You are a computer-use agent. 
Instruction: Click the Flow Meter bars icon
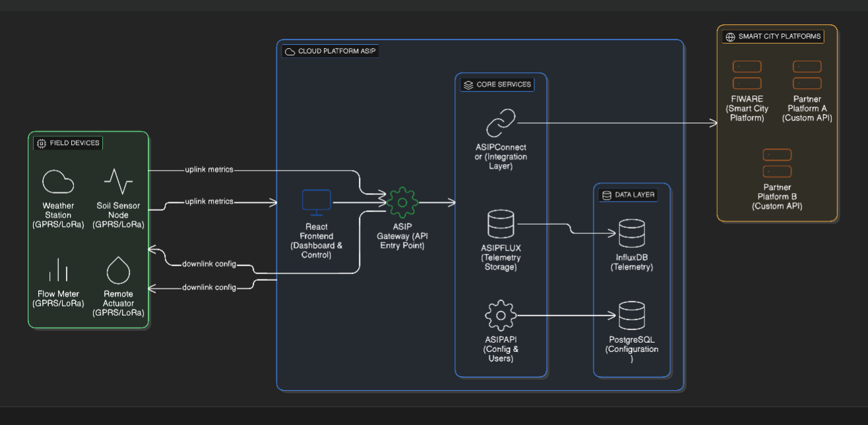tap(58, 271)
